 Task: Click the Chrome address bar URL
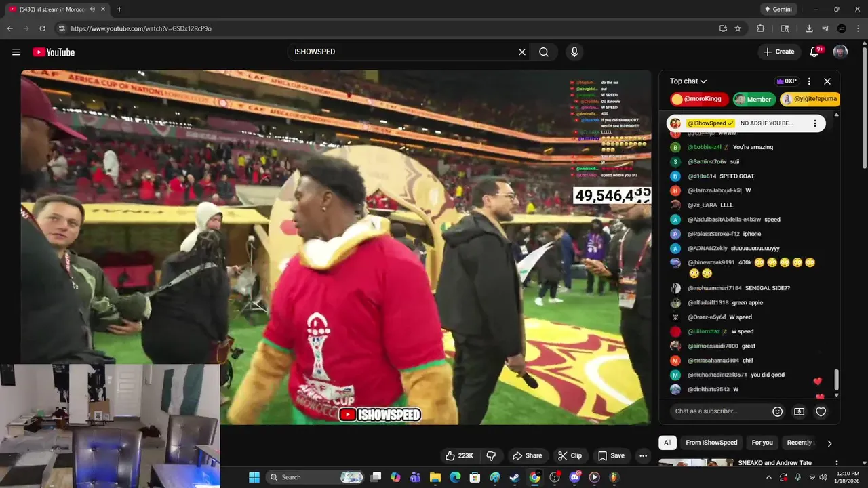(x=141, y=28)
